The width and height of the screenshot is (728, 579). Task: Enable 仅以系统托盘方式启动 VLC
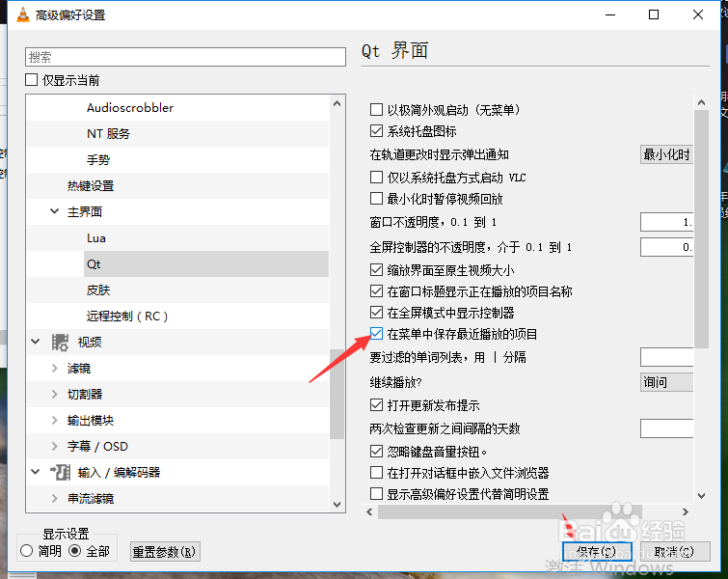pyautogui.click(x=377, y=178)
